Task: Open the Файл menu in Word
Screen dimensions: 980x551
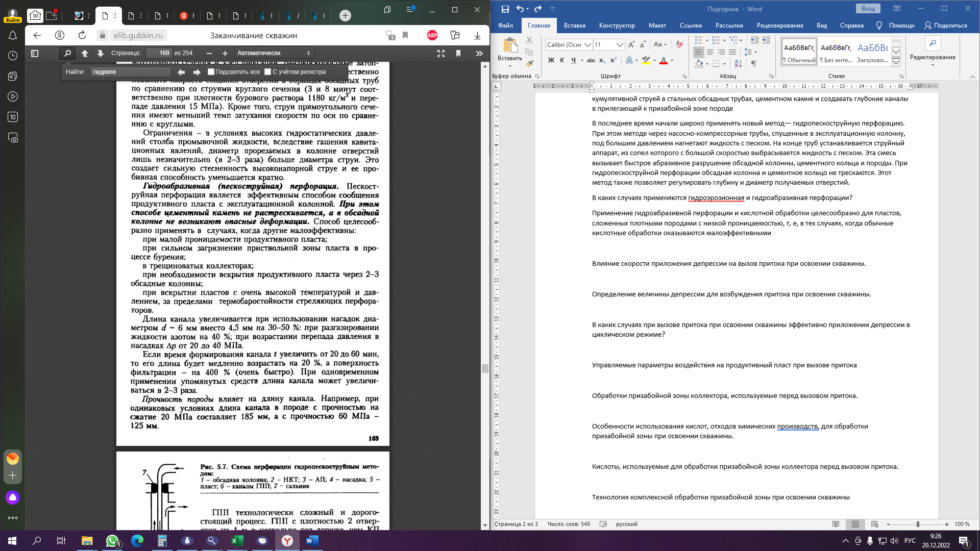Action: tap(505, 26)
